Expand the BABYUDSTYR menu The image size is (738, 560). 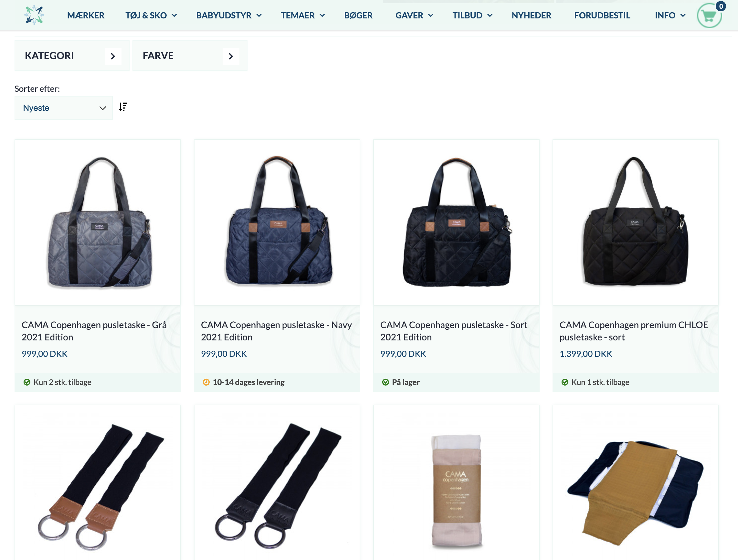click(x=229, y=16)
